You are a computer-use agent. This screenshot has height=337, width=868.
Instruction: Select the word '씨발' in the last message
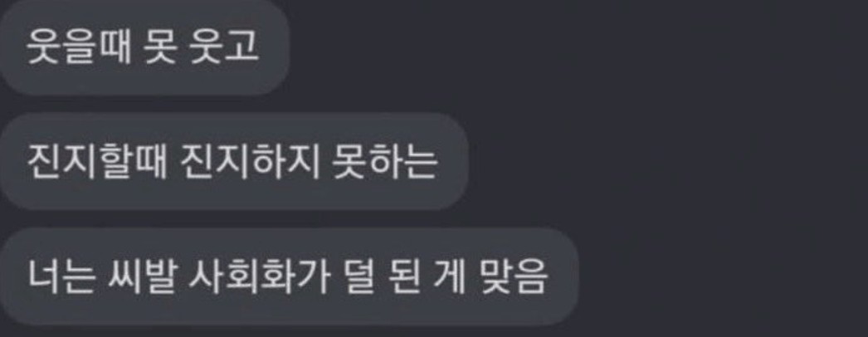point(142,276)
